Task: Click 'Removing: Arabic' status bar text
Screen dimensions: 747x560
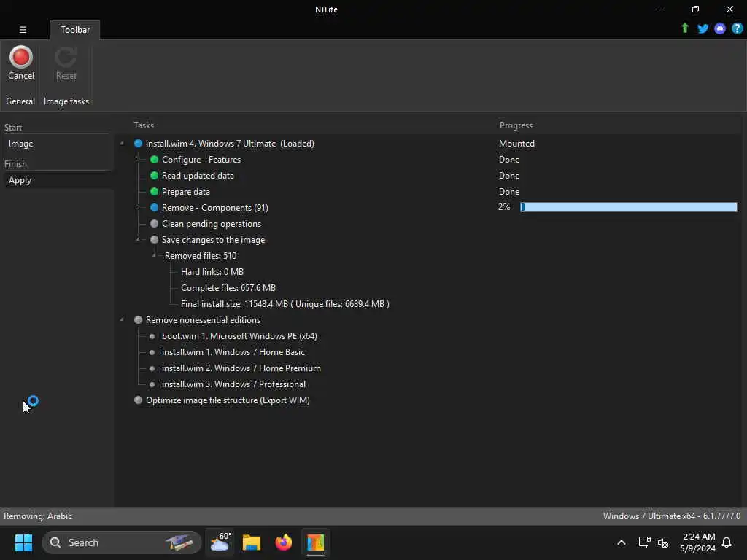Action: (x=38, y=516)
